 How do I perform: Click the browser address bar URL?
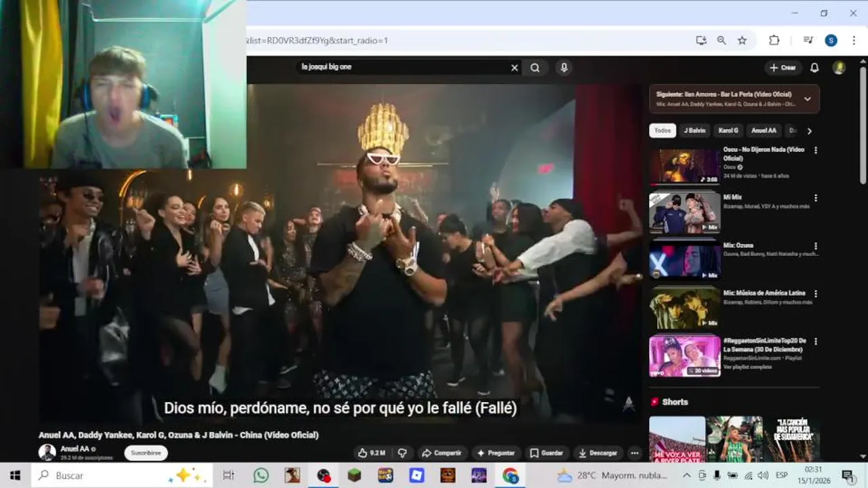[x=317, y=41]
